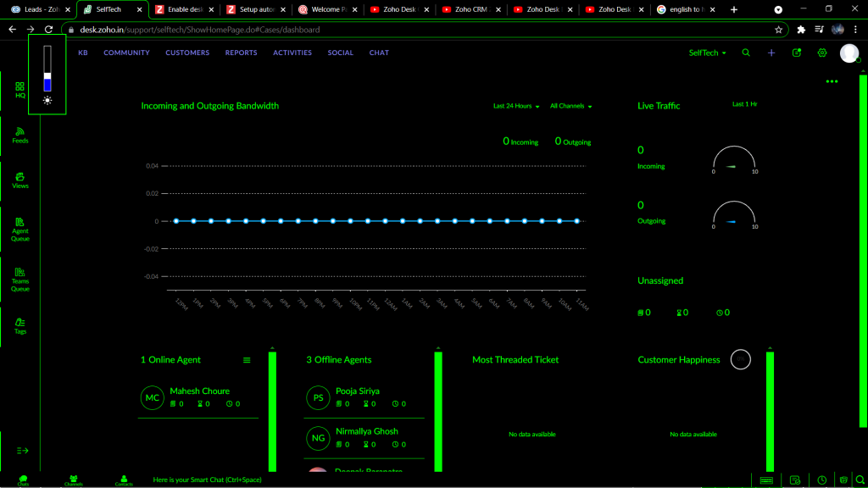Adjust the brightness slider in the overlay

click(x=47, y=68)
